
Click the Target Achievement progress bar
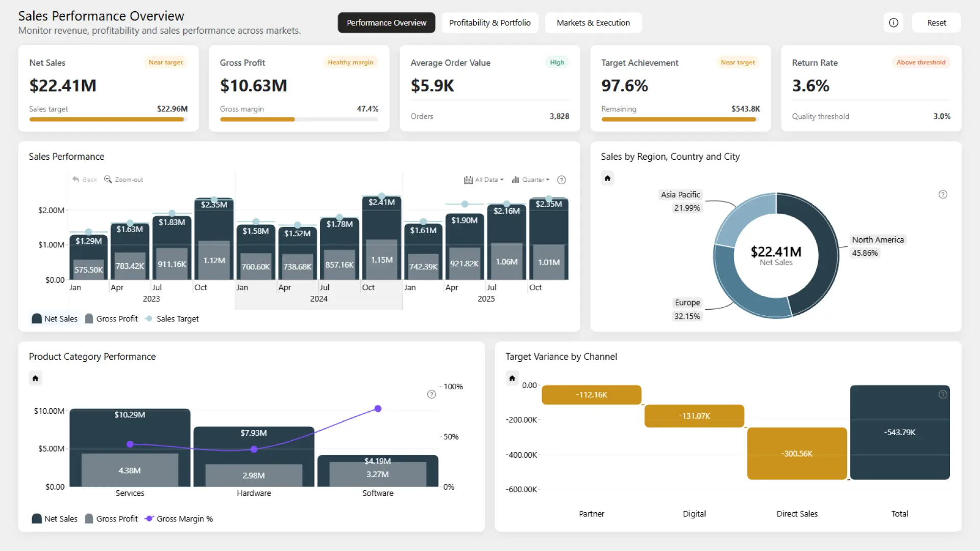click(x=680, y=119)
